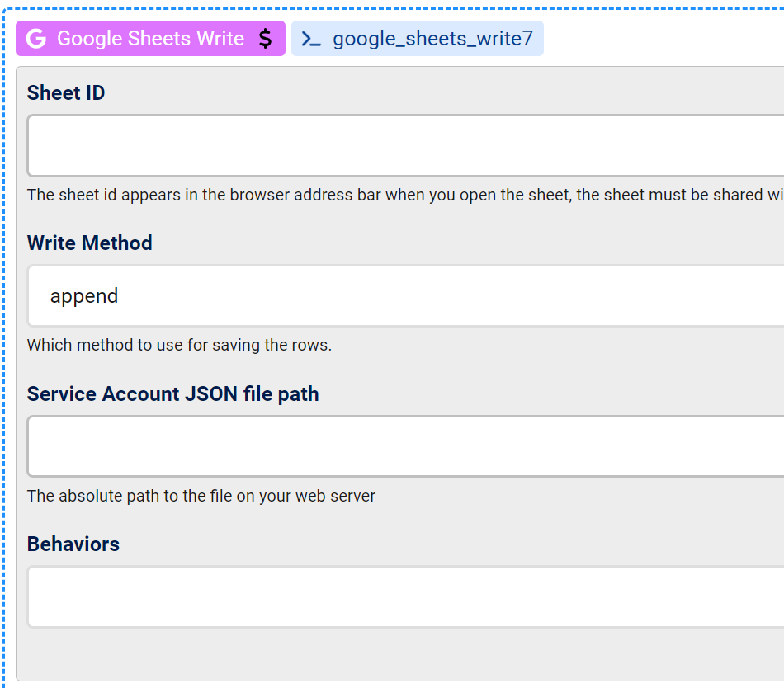
Task: Focus the Service Account JSON file path field
Action: click(405, 446)
